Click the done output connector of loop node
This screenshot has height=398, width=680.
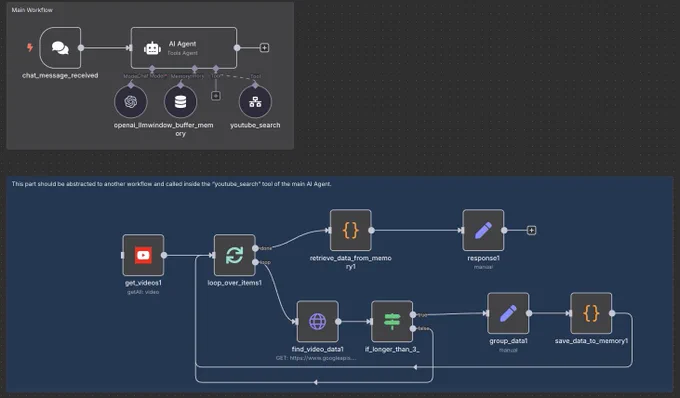255,248
